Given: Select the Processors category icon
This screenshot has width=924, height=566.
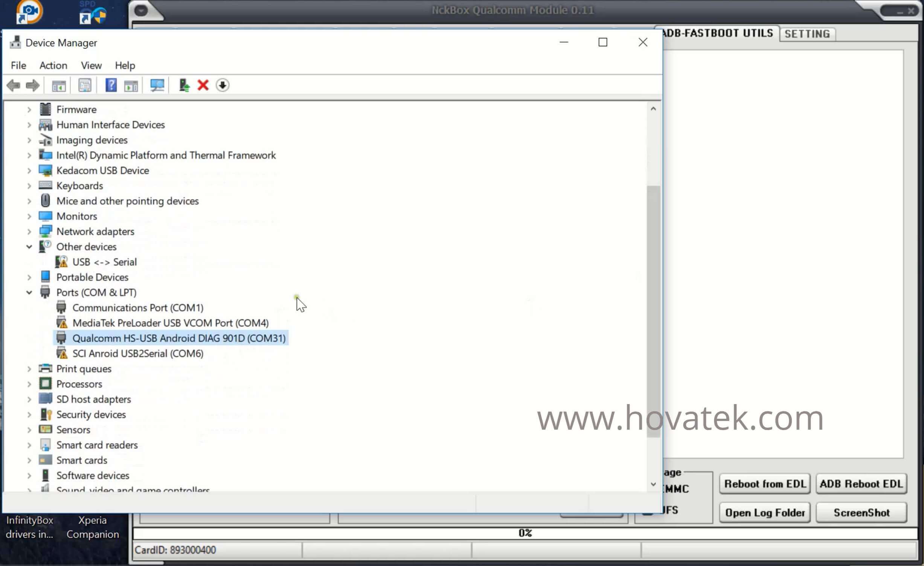Looking at the screenshot, I should click(x=45, y=383).
